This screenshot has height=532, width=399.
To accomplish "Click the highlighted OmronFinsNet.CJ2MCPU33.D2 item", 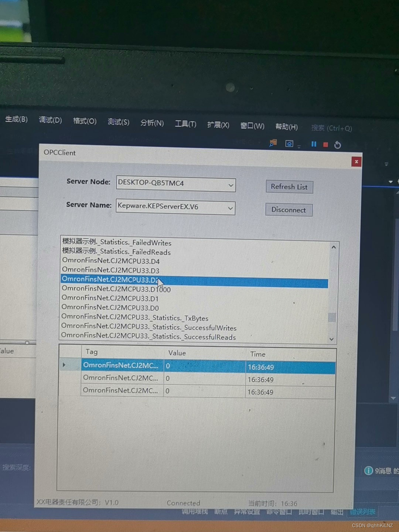I will [x=194, y=280].
